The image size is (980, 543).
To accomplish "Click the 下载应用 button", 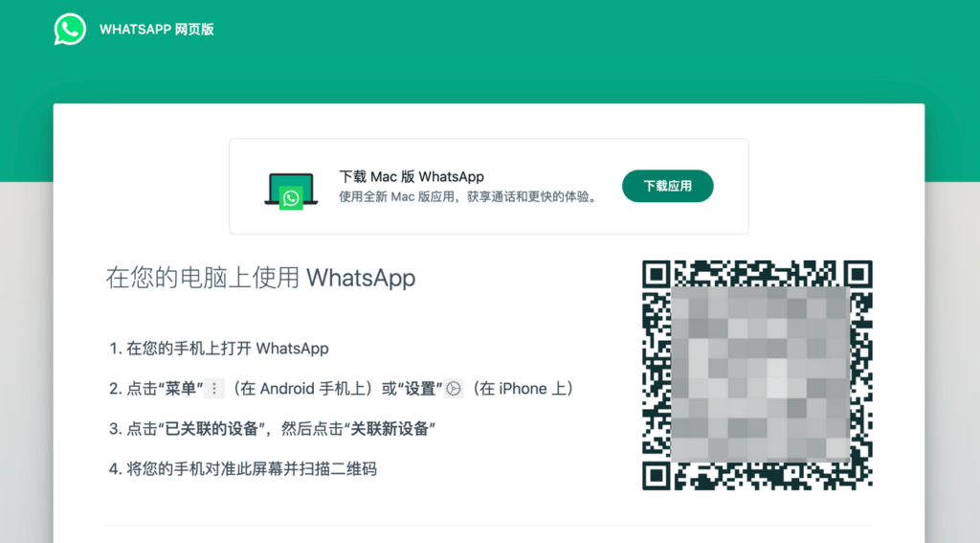I will tap(667, 186).
